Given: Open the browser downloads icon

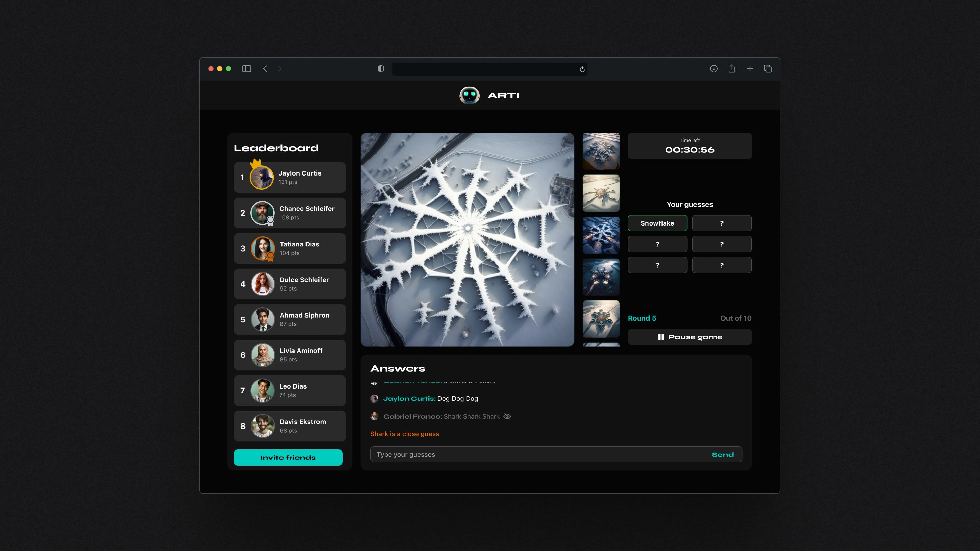Looking at the screenshot, I should tap(714, 69).
